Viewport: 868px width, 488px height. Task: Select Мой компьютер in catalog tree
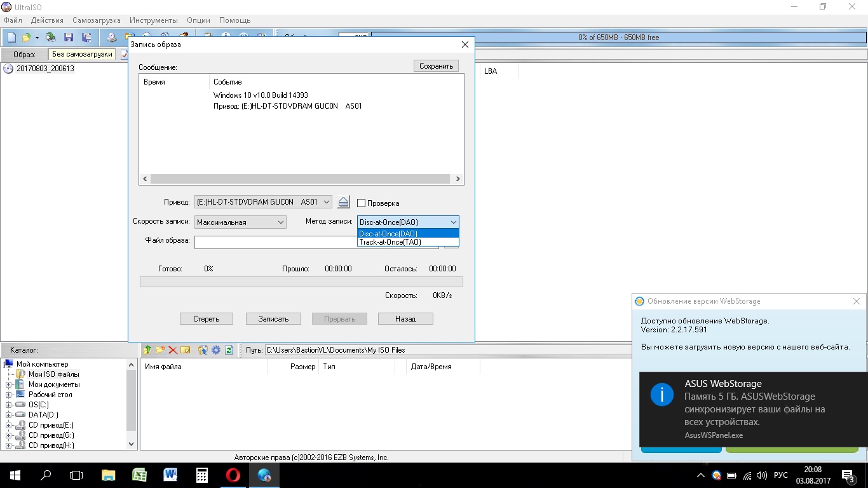pos(42,364)
